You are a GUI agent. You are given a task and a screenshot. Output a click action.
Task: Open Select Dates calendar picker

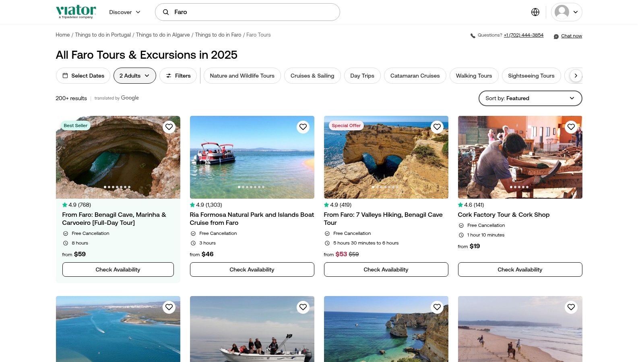(x=83, y=76)
